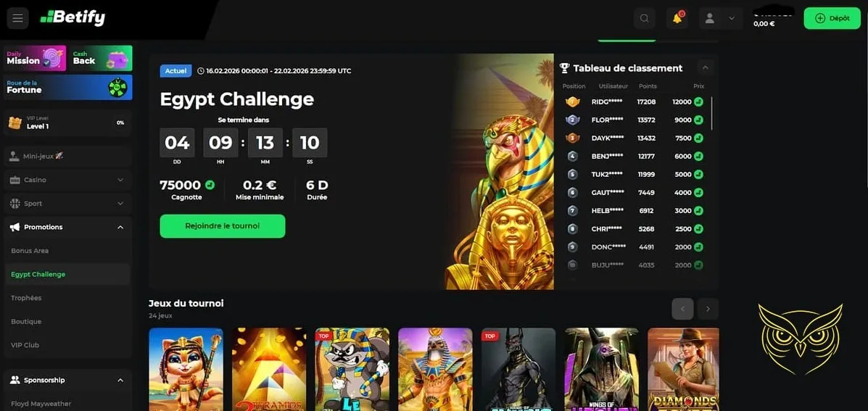868x411 pixels.
Task: Click the Betify logo
Action: point(73,18)
